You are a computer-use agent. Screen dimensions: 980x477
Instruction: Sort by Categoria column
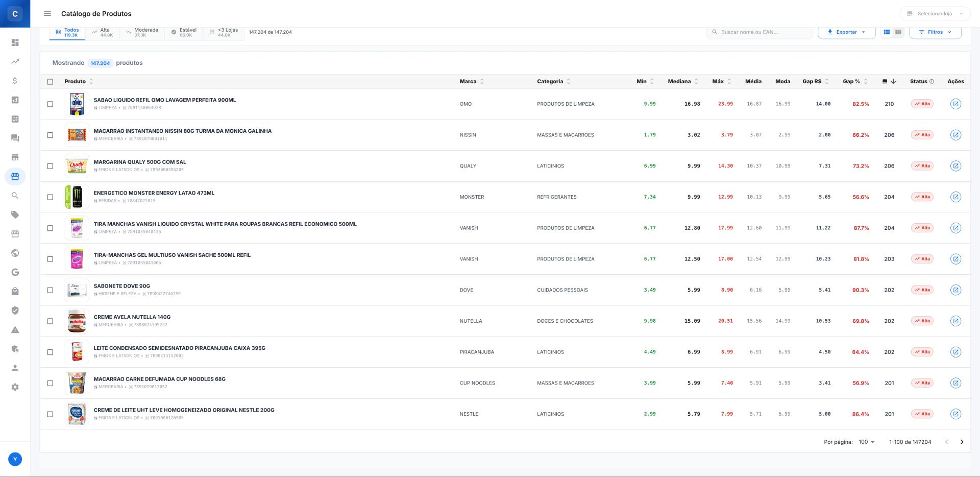pos(554,82)
